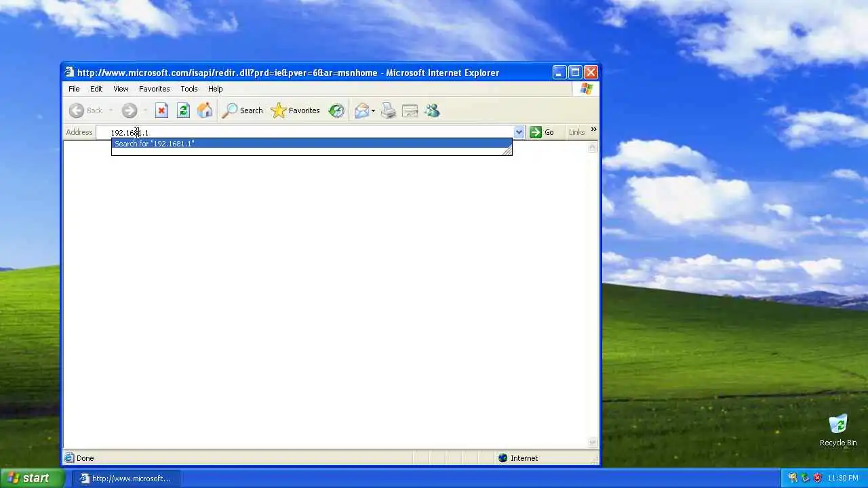Image resolution: width=868 pixels, height=488 pixels.
Task: Open the Favorites star toolbar button
Action: [x=295, y=110]
